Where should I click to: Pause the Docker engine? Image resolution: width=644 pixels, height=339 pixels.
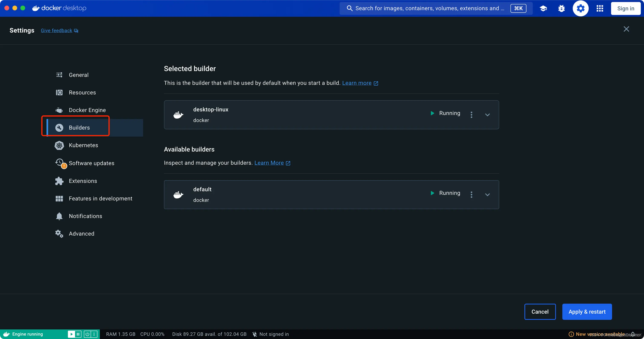pyautogui.click(x=78, y=334)
